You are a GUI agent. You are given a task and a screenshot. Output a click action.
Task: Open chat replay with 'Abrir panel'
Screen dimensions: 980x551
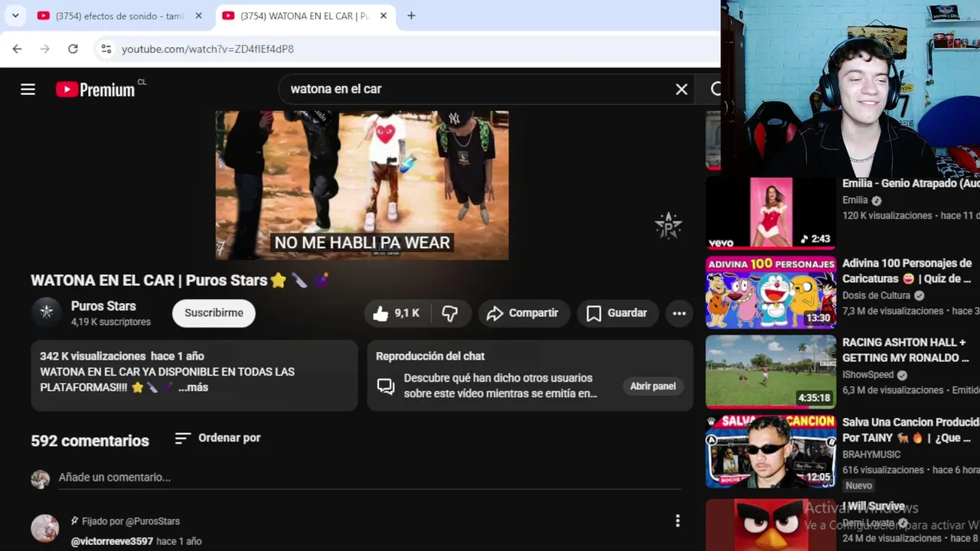653,386
